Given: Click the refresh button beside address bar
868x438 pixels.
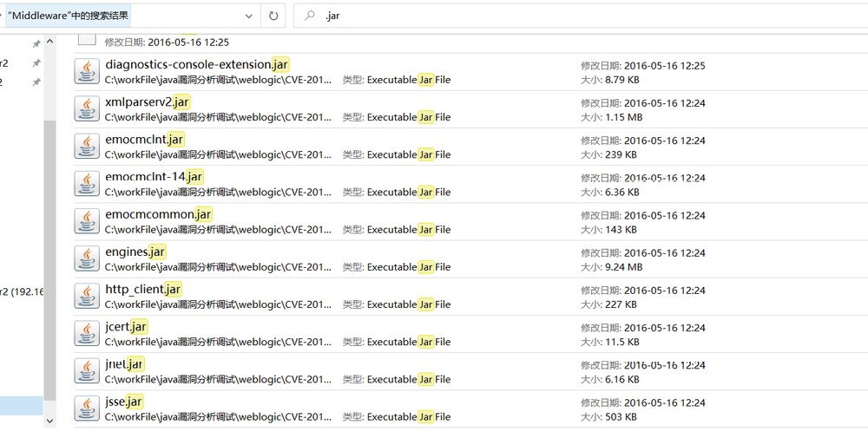Looking at the screenshot, I should (273, 16).
